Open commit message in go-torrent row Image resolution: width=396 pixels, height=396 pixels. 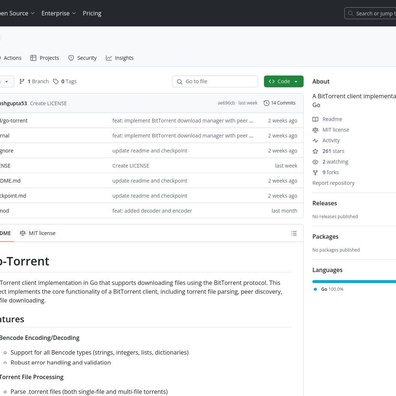183,121
